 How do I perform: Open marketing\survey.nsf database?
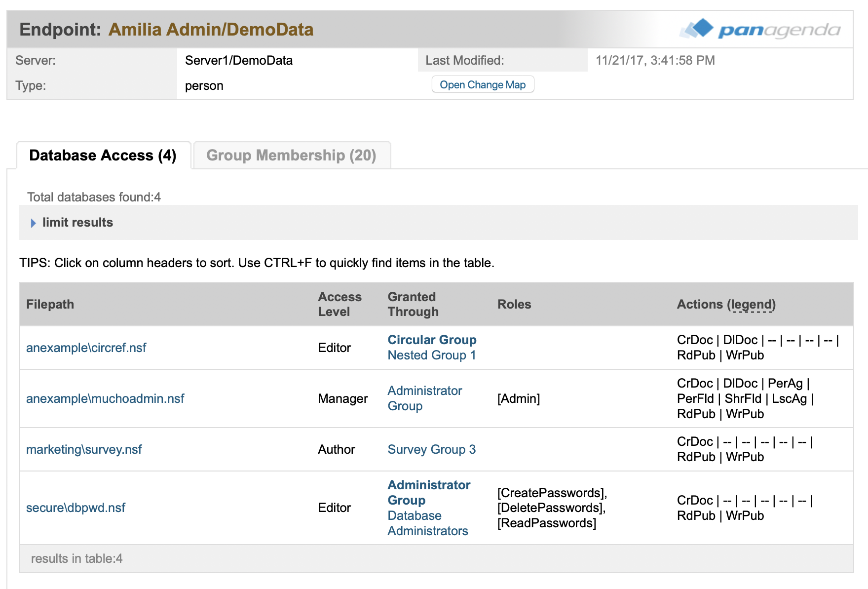tap(84, 449)
